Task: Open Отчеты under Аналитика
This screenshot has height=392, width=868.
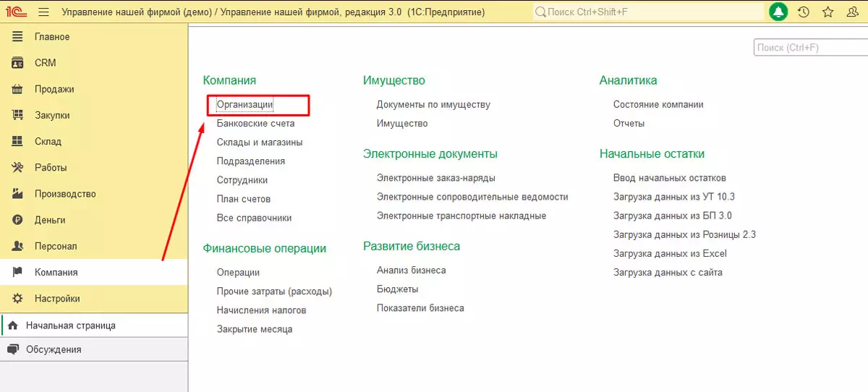Action: pyautogui.click(x=629, y=124)
